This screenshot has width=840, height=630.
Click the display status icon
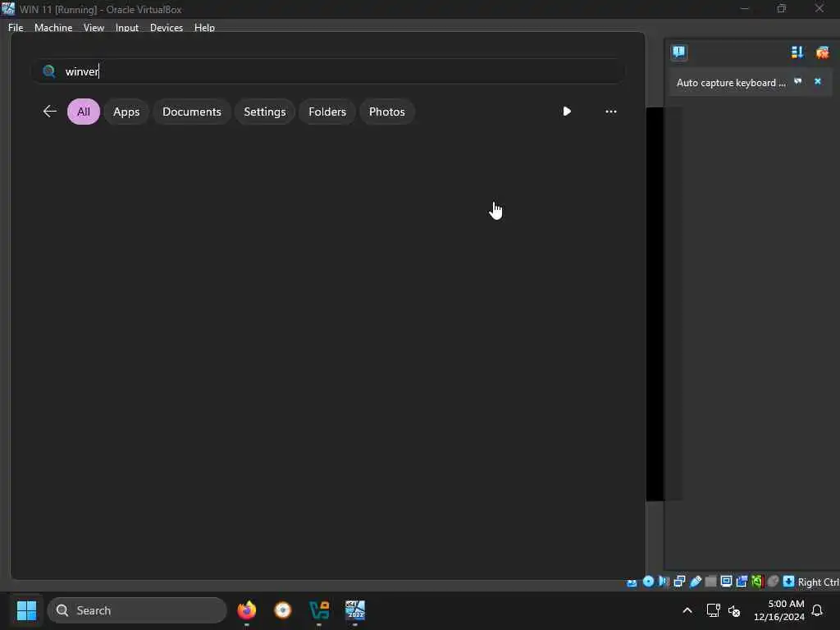pos(726,582)
